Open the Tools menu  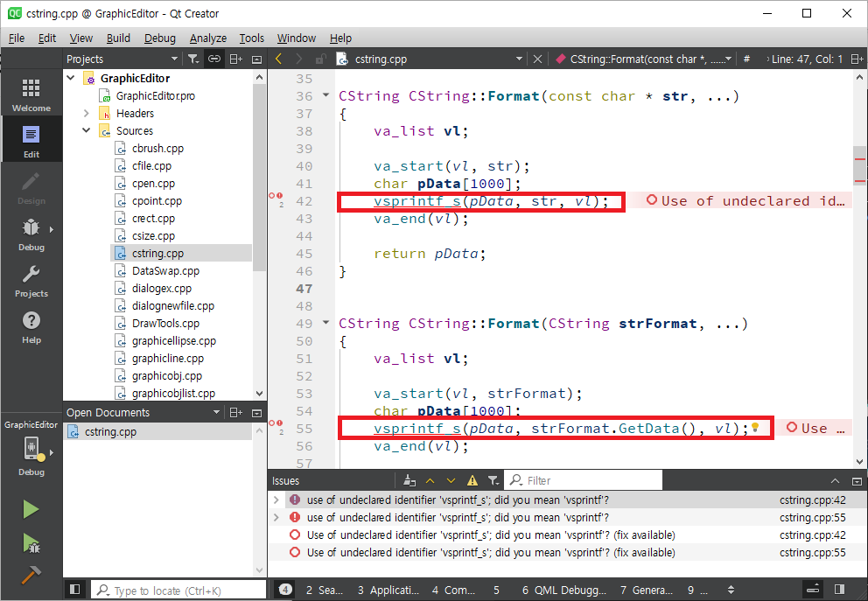[251, 38]
